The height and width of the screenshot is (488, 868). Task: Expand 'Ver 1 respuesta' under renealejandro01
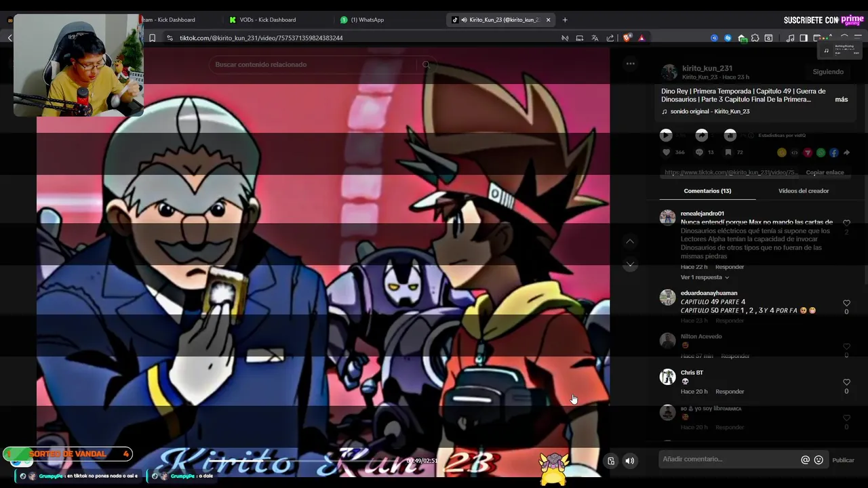[705, 277]
